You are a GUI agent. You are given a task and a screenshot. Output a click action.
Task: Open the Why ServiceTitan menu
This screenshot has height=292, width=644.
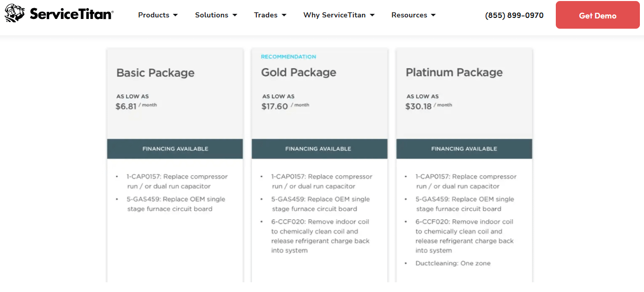pos(339,15)
